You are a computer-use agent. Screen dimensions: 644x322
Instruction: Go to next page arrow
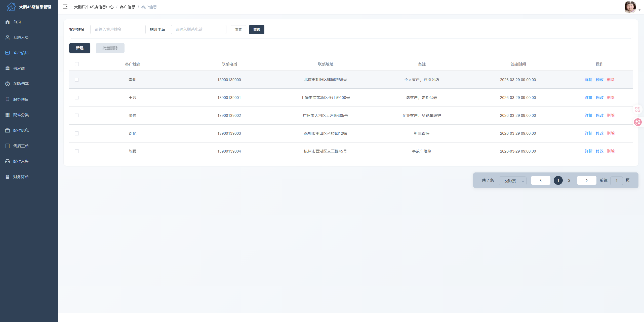pyautogui.click(x=587, y=180)
